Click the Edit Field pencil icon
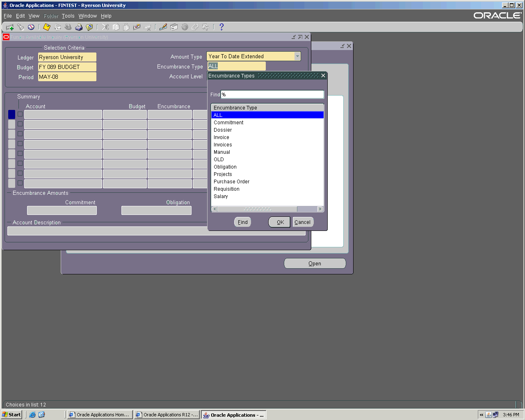The width and height of the screenshot is (525, 420). pyautogui.click(x=163, y=27)
